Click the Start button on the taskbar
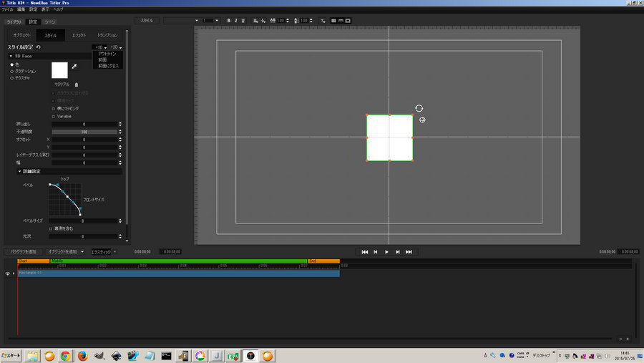 point(11,356)
